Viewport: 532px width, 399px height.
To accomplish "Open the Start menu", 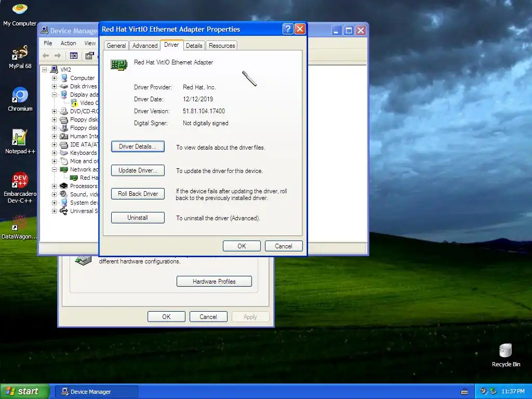I will [x=25, y=391].
